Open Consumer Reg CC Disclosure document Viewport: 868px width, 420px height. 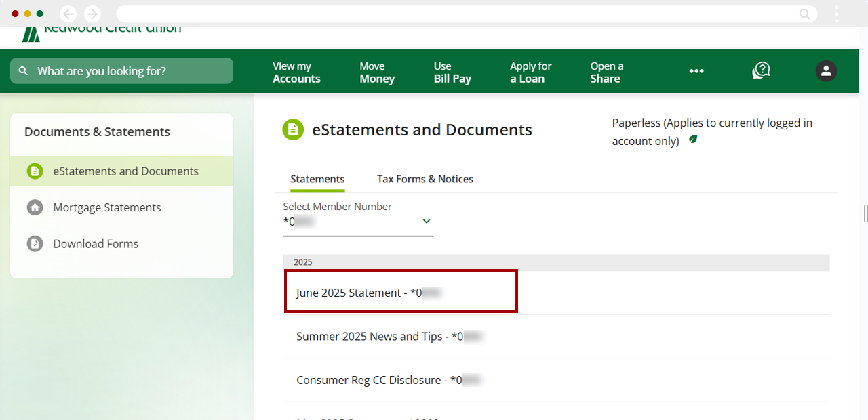click(x=556, y=380)
